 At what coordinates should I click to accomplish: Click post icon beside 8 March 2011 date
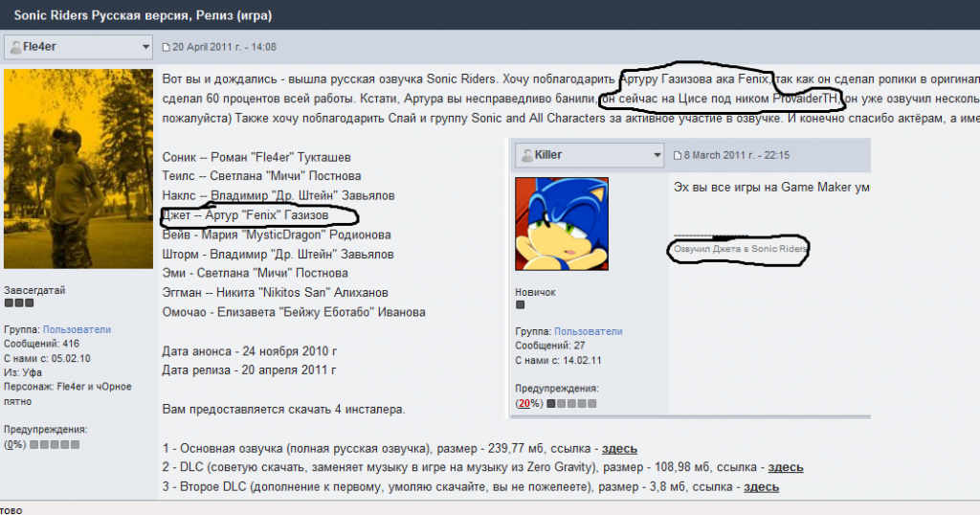[x=677, y=156]
